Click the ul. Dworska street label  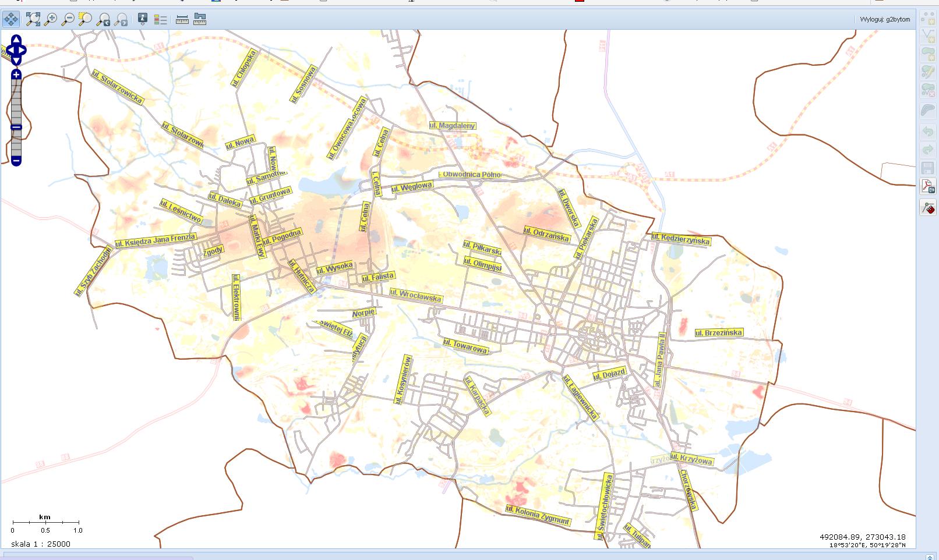(x=569, y=208)
